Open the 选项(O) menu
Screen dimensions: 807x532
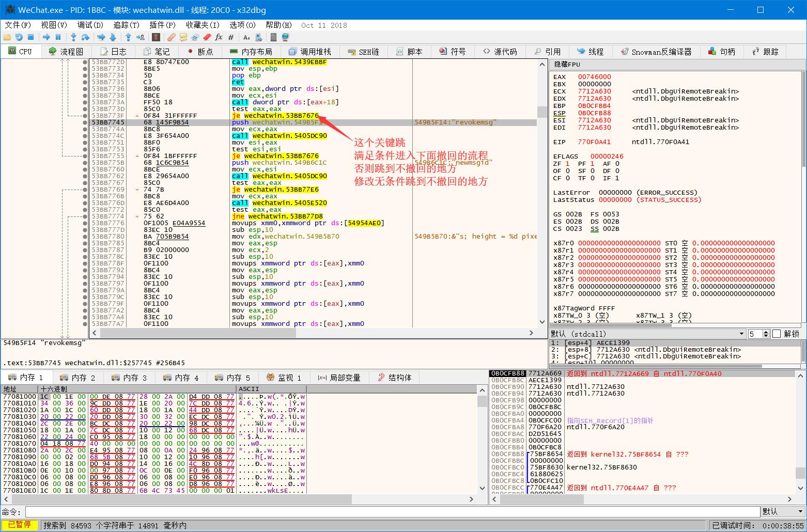[x=242, y=25]
